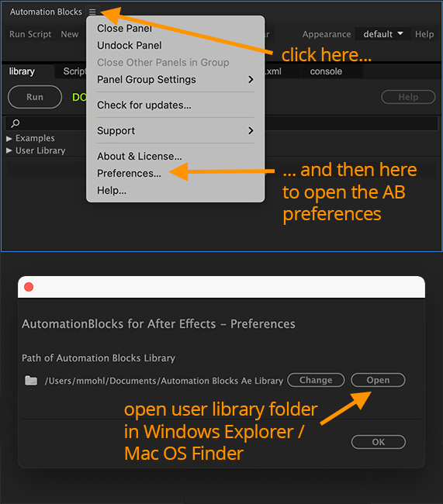Click the Automation Blocks panel title

point(46,12)
